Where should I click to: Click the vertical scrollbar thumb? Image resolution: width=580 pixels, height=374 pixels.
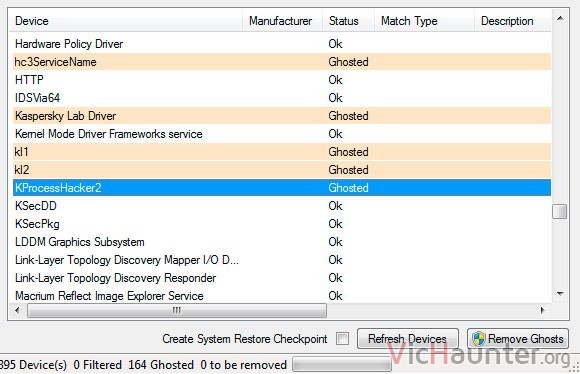tap(560, 211)
